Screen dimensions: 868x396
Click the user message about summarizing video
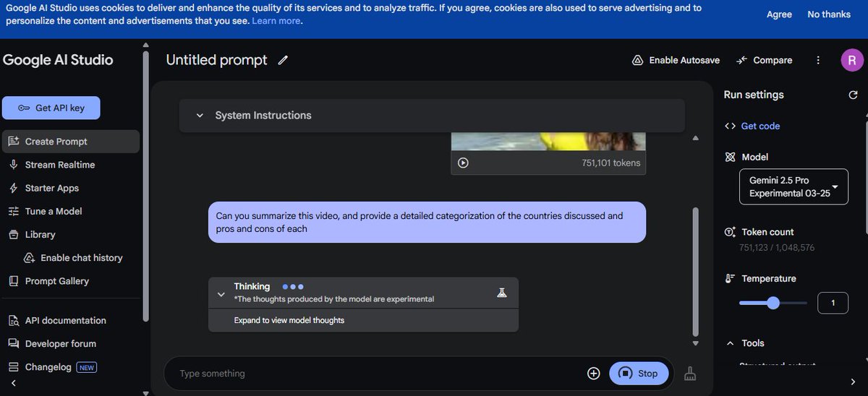(x=427, y=222)
